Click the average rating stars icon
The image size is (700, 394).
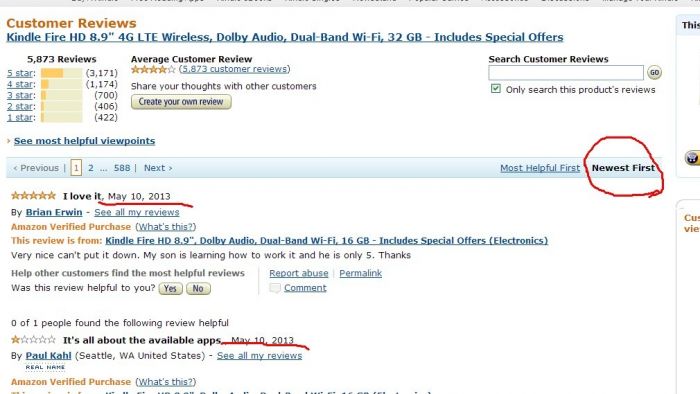click(x=153, y=69)
